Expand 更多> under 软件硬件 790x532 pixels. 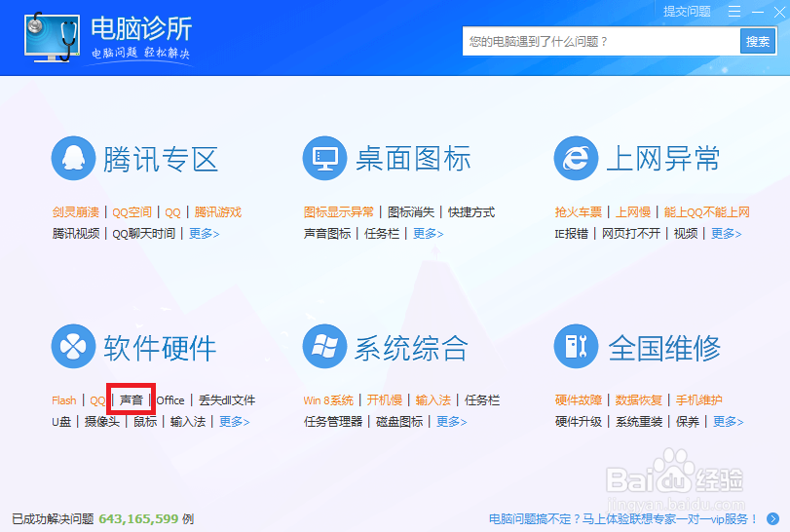coord(235,421)
